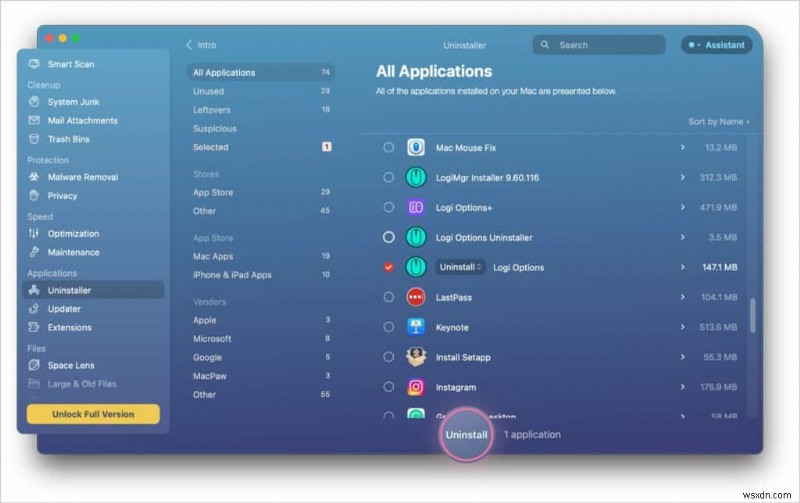Expand Mac Mouse Fix details chevron
The width and height of the screenshot is (800, 503).
point(683,147)
